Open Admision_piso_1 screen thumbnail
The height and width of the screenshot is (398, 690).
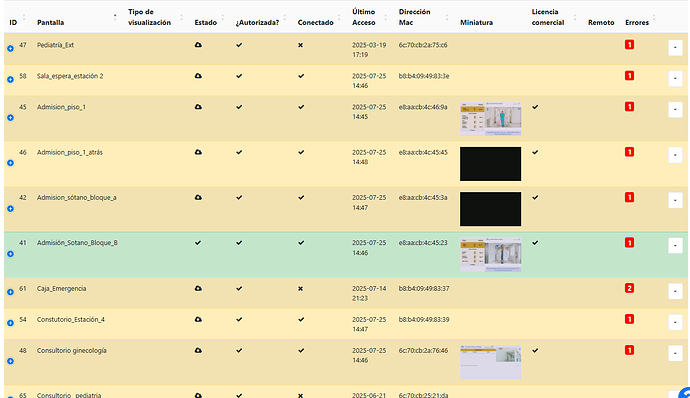tap(491, 119)
